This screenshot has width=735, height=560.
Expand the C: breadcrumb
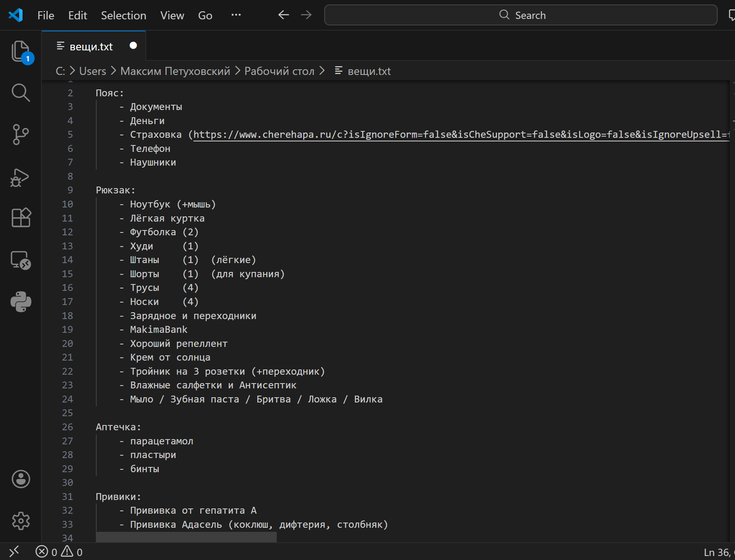pos(60,71)
